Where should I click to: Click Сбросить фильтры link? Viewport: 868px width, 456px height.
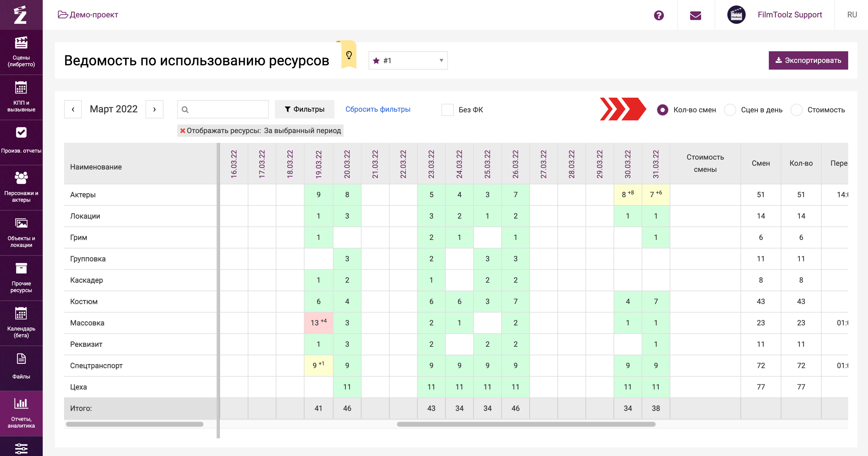tap(377, 109)
